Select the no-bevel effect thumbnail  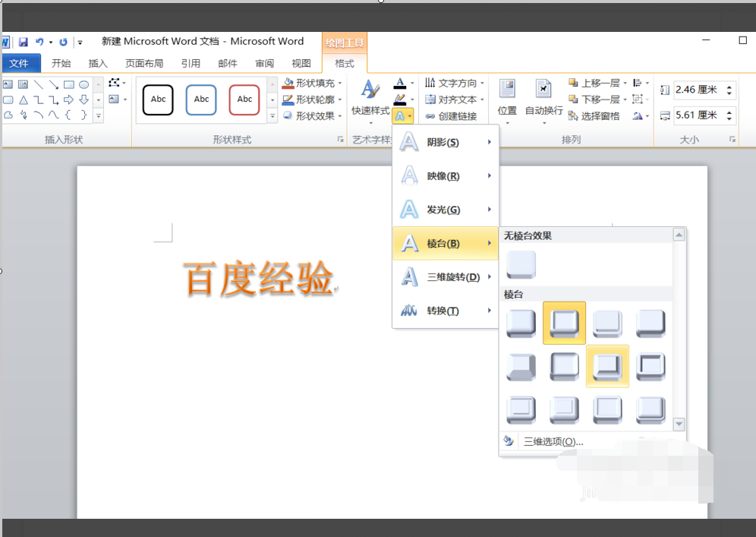pyautogui.click(x=521, y=265)
